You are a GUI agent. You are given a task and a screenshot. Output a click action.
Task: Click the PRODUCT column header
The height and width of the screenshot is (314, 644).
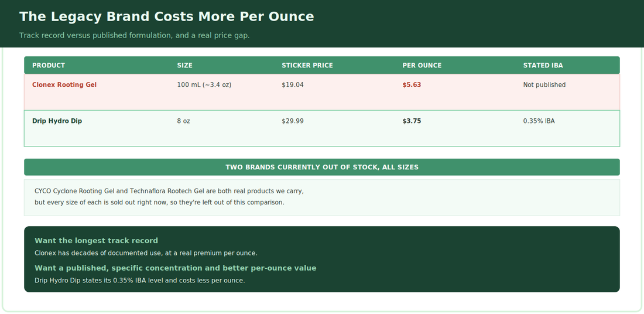pyautogui.click(x=49, y=66)
